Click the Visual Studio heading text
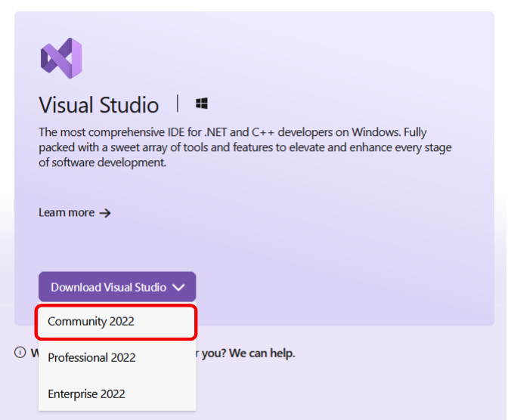 pyautogui.click(x=98, y=104)
